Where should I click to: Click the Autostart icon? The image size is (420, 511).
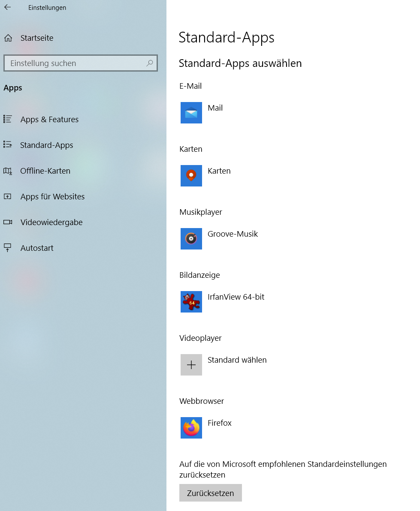[x=7, y=248]
